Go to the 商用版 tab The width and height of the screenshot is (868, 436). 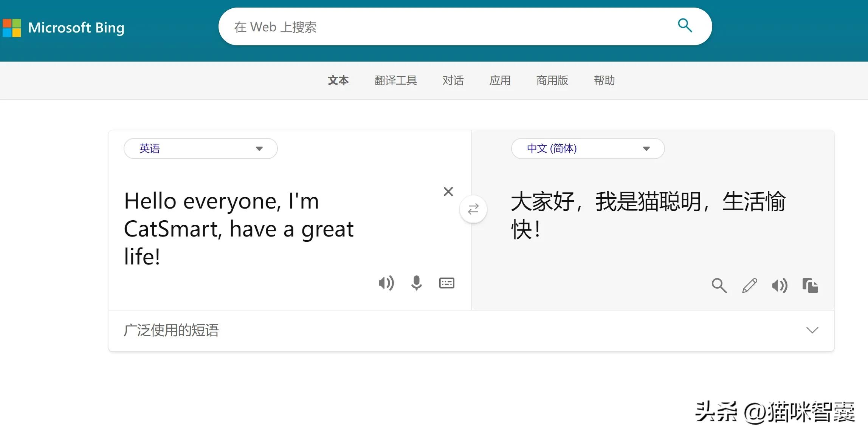[552, 80]
